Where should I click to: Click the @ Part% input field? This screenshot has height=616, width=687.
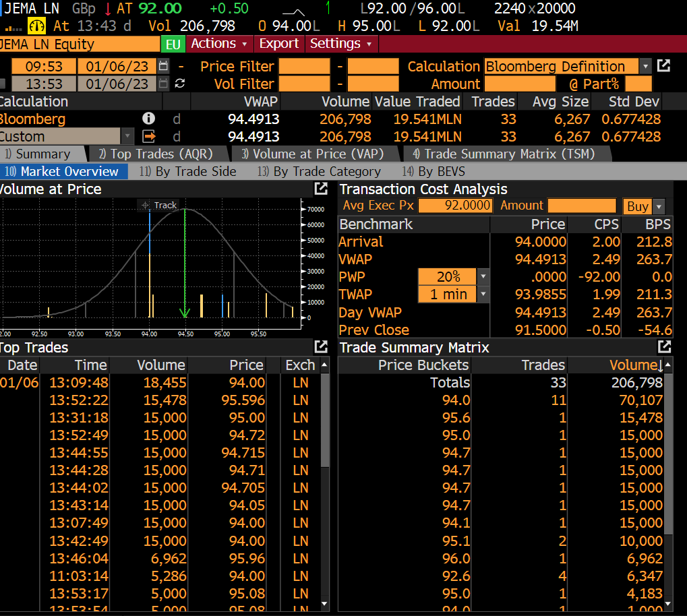[638, 84]
